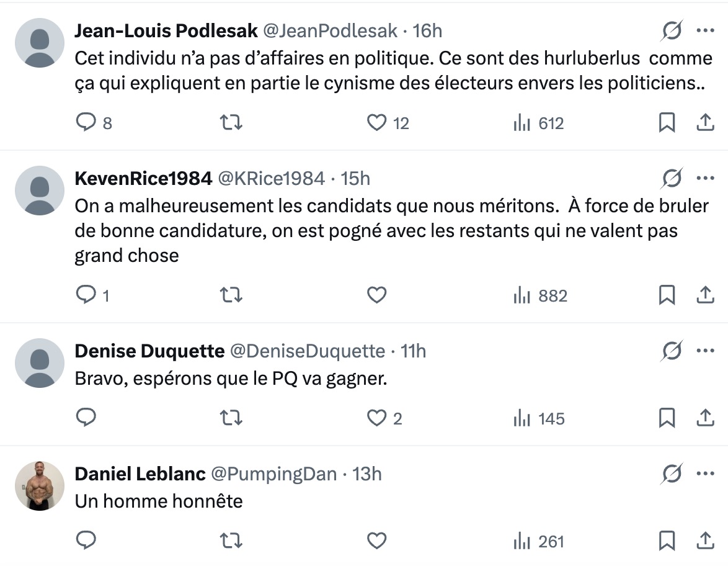Screen dimensions: 728x566
Task: Share Jean-Louis Podlesak's tweet
Action: [x=705, y=122]
